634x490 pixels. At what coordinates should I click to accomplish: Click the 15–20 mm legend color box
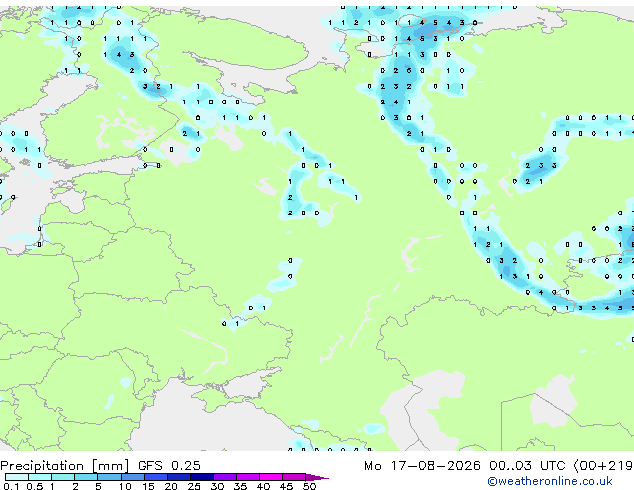(x=156, y=477)
